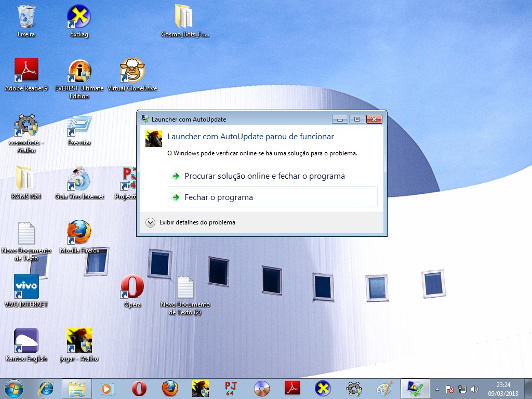Expand 'Exibir detalhes do problema' details
The image size is (532, 399).
click(x=151, y=222)
